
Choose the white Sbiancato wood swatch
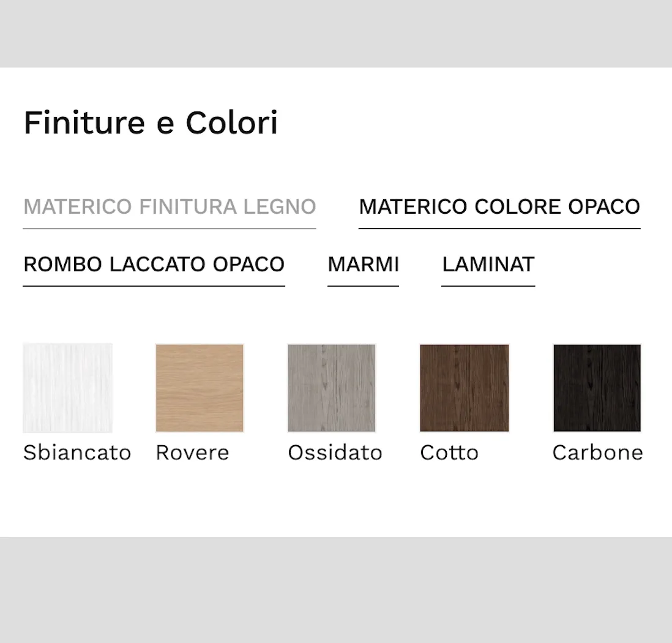click(x=67, y=388)
